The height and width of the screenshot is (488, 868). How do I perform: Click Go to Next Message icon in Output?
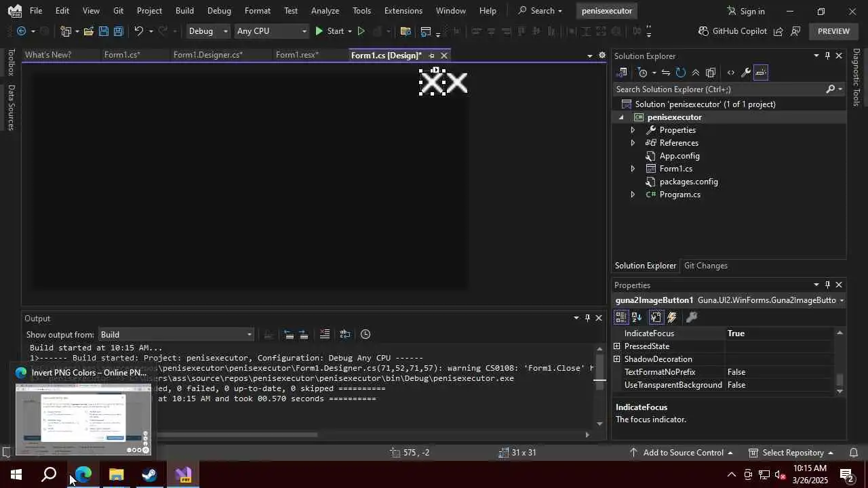304,334
